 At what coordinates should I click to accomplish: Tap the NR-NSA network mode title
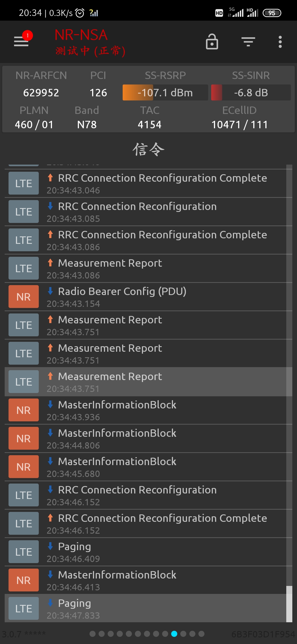point(81,35)
